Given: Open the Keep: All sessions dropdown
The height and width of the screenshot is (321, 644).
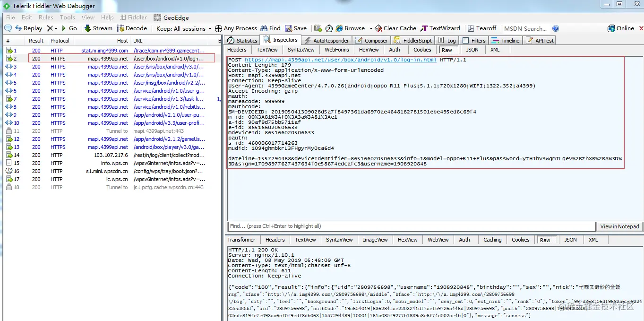Looking at the screenshot, I should 184,28.
